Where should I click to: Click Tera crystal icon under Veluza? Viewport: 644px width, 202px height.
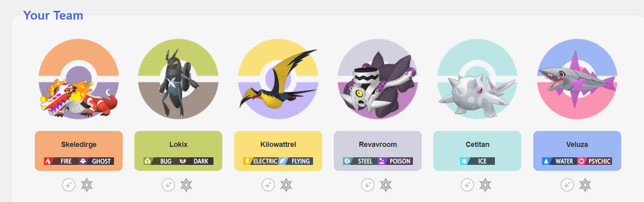point(585,185)
